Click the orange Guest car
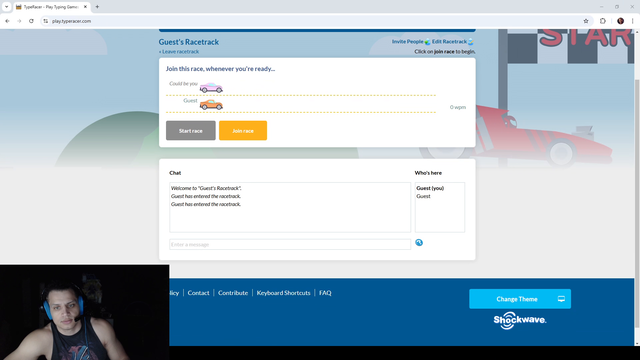This screenshot has width=640, height=360. click(211, 105)
